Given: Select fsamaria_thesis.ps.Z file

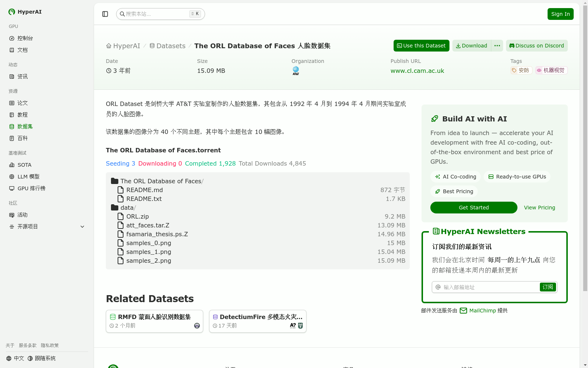Looking at the screenshot, I should coord(261,234).
